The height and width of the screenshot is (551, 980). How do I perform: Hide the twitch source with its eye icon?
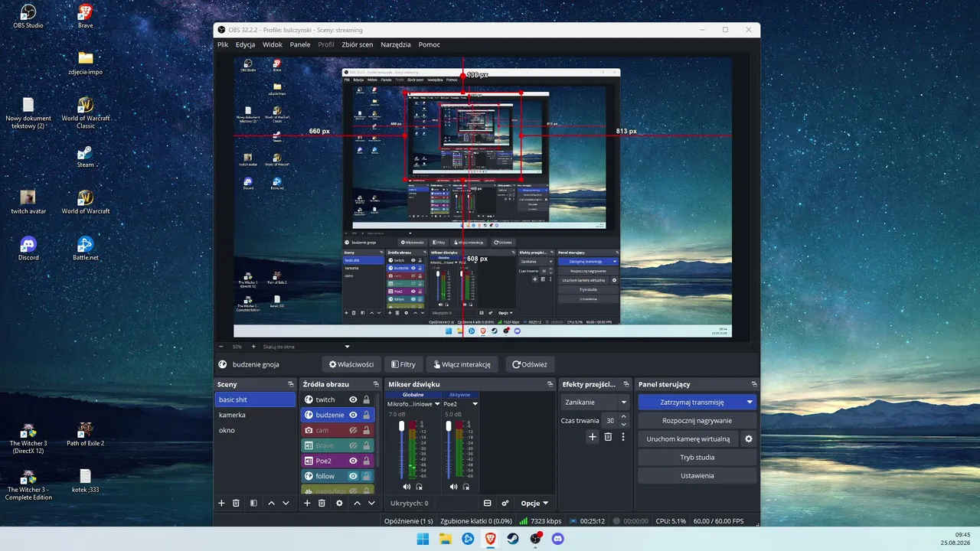point(353,399)
